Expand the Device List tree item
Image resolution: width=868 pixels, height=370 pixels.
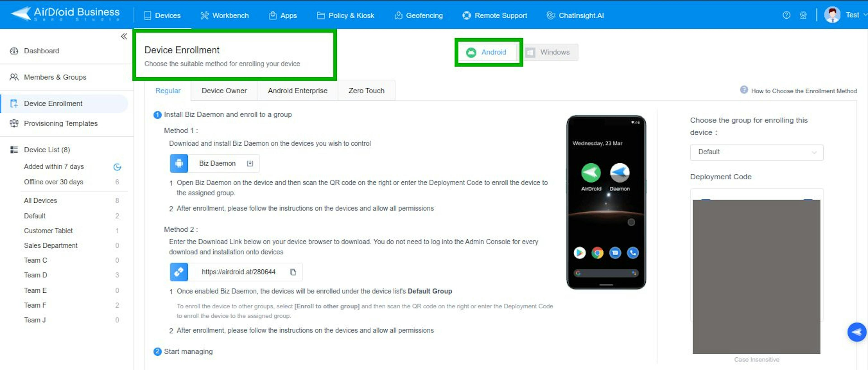click(x=47, y=149)
